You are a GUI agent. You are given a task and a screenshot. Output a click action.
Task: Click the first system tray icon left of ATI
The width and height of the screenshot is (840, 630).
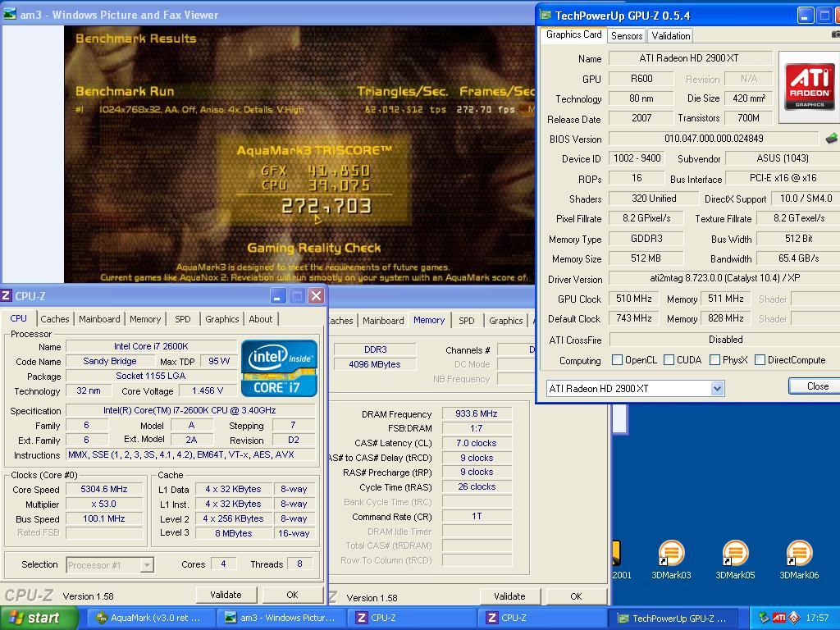764,619
